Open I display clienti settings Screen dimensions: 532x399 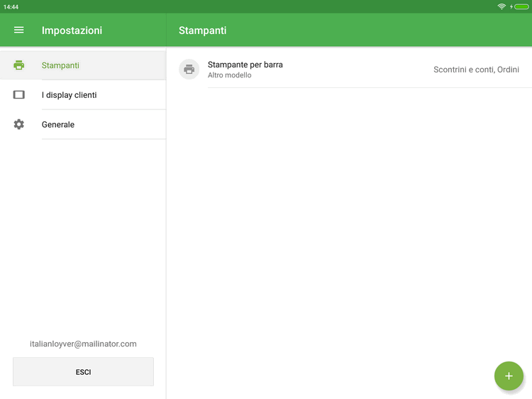[x=69, y=95]
